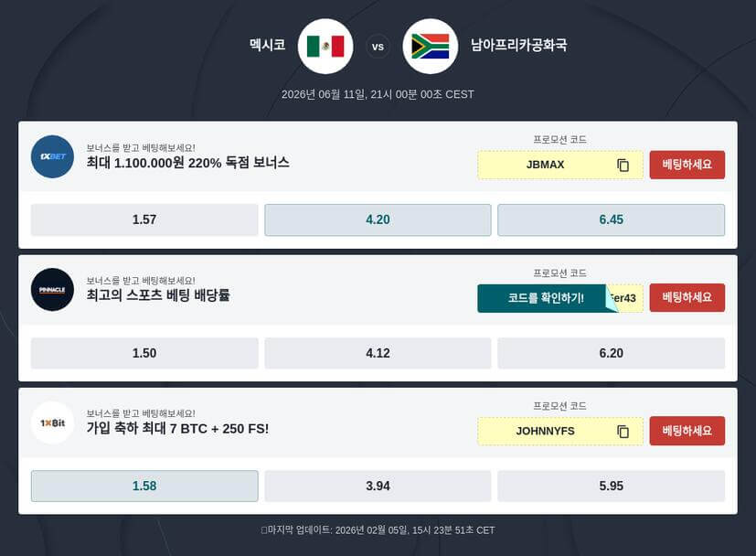Viewport: 756px width, 556px height.
Task: Copy the JOHNNYFS promo code
Action: 624,431
